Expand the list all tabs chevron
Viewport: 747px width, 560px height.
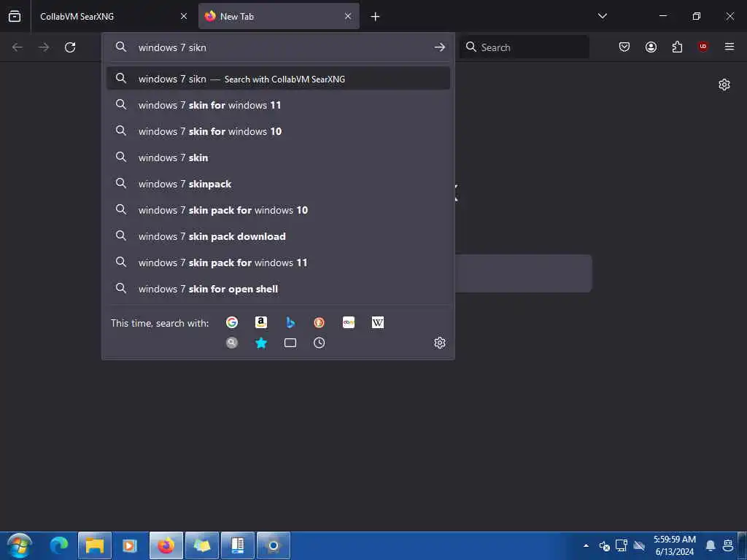pyautogui.click(x=603, y=16)
